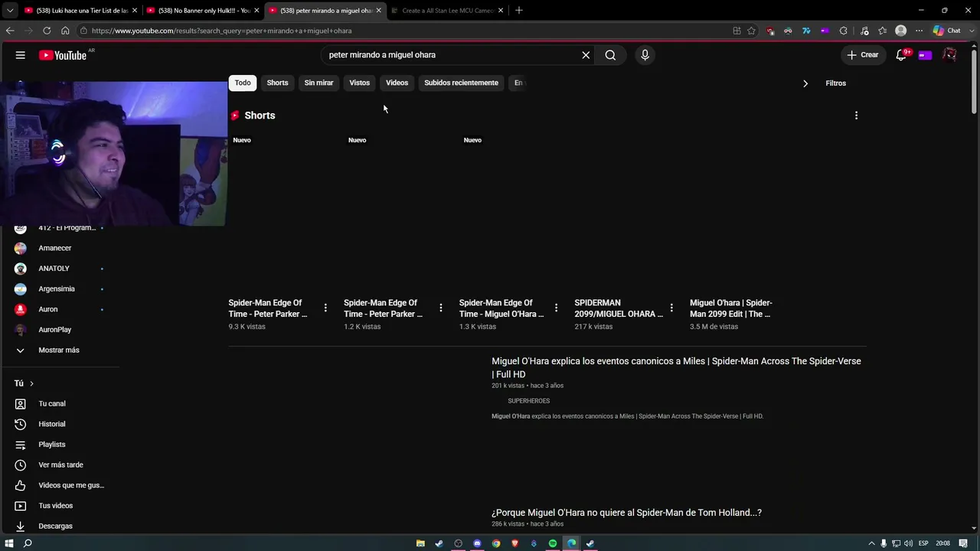
Task: Go back in the browser
Action: pos(10,31)
